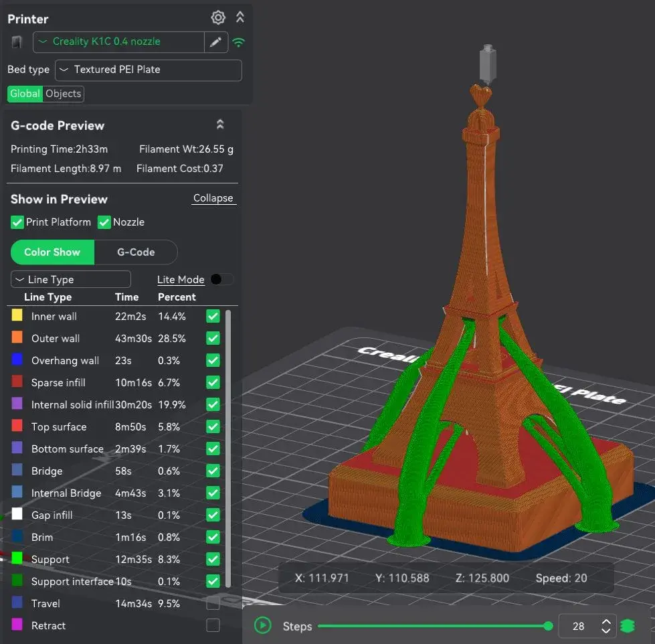Select the Color Show tab
Viewport: 655px width, 644px height.
tap(52, 252)
